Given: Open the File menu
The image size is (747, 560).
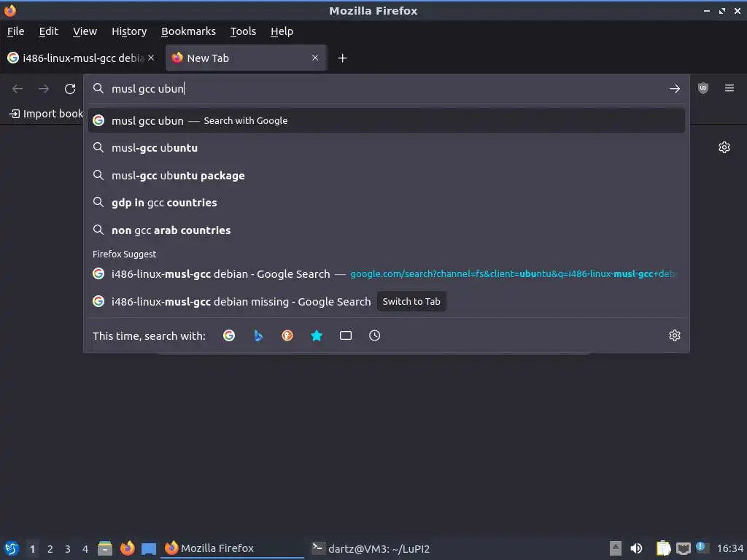Looking at the screenshot, I should [x=16, y=31].
